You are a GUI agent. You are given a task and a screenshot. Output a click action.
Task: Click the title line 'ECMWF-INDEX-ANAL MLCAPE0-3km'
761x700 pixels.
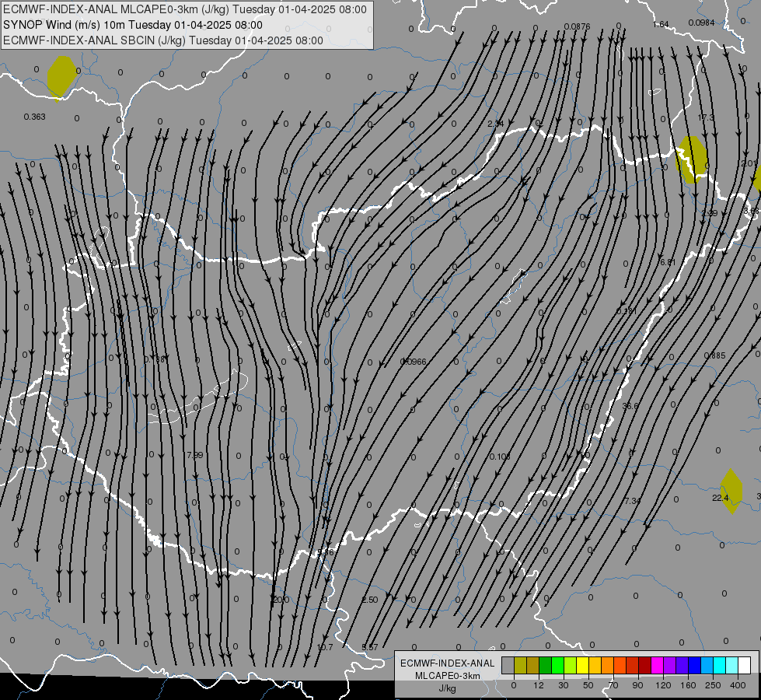[185, 9]
